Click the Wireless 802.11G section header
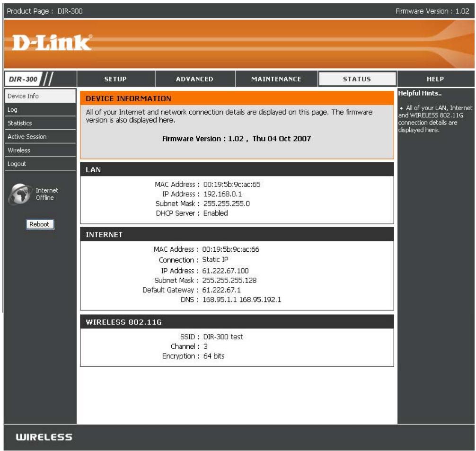This screenshot has width=476, height=451. click(237, 322)
